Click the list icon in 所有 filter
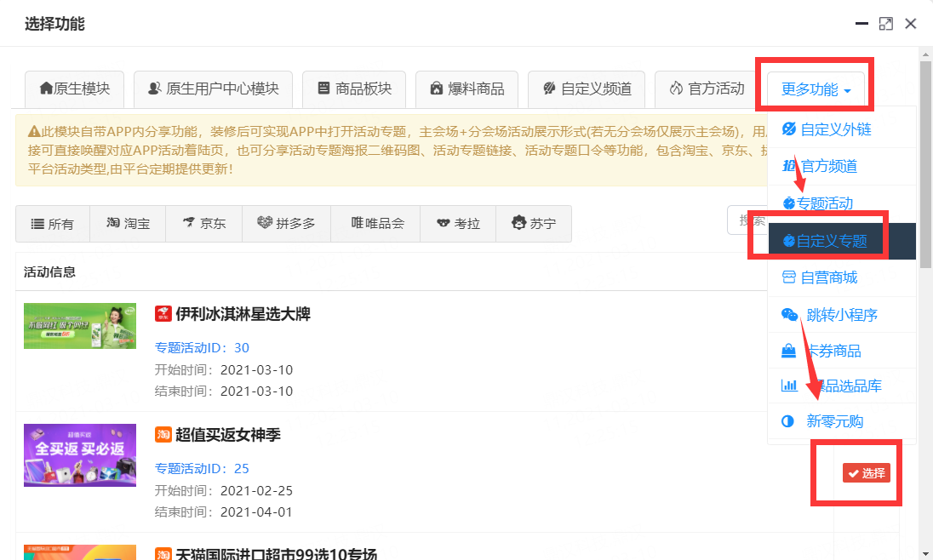The image size is (933, 560). tap(37, 224)
